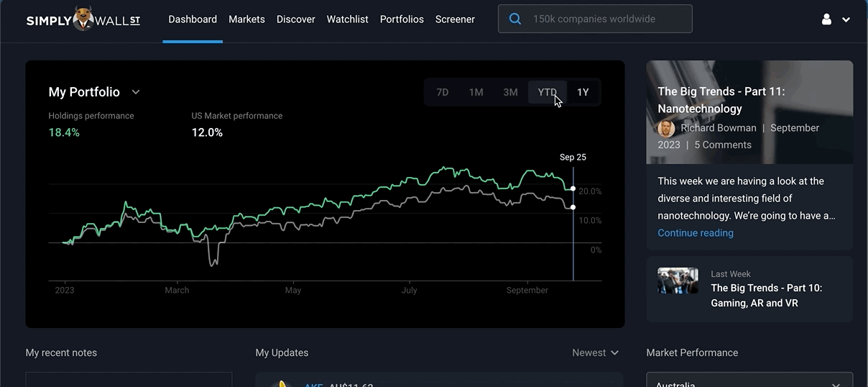Switch to the Watchlist tab
This screenshot has height=387, width=868.
coord(348,19)
